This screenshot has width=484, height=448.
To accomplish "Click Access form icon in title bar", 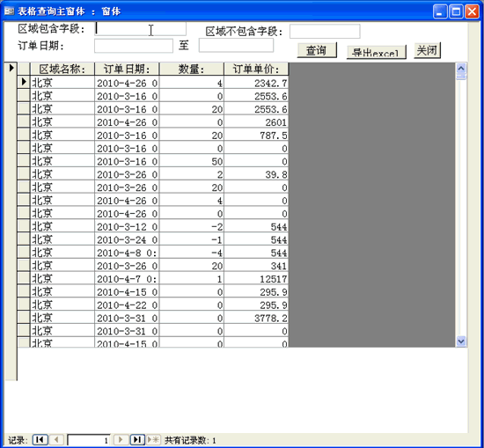I will (9, 11).
